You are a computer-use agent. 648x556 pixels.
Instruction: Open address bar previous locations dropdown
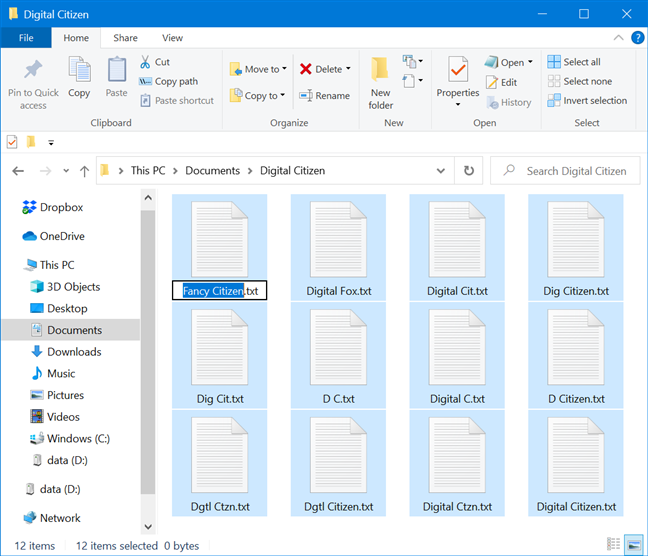[x=441, y=171]
